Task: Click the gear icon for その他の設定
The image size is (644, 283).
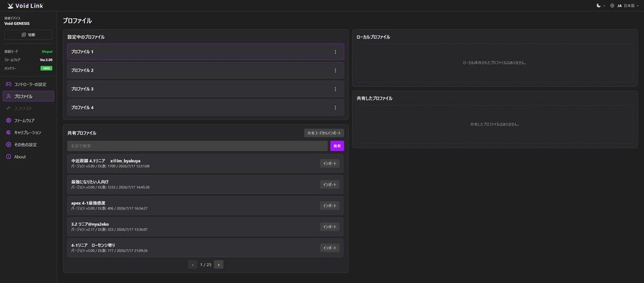Action: (8, 145)
